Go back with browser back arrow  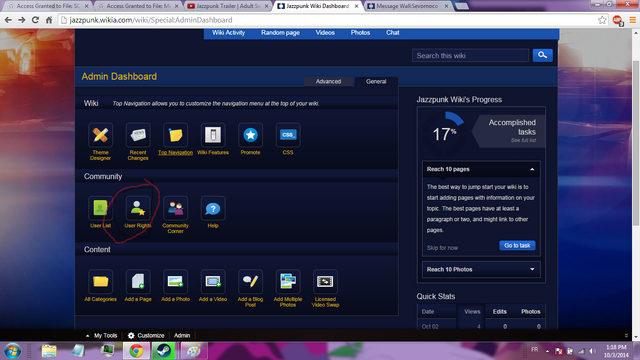coord(8,20)
